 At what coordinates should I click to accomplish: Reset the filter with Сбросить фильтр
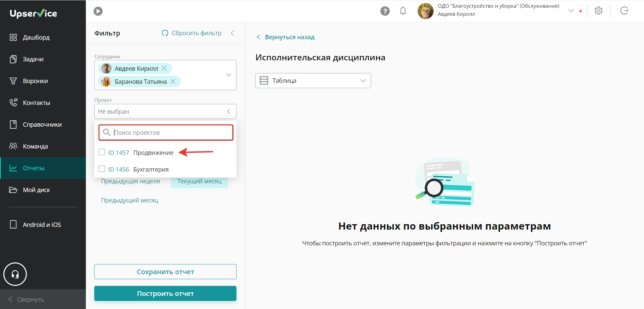click(x=192, y=33)
